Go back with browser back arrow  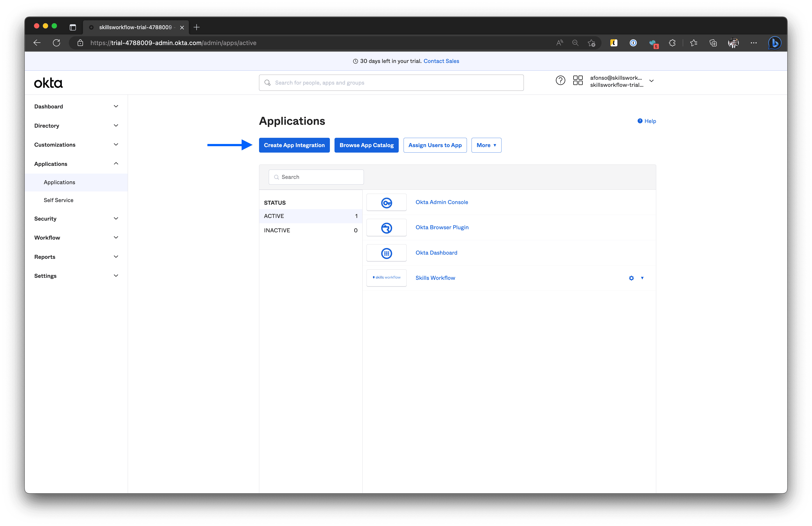37,43
